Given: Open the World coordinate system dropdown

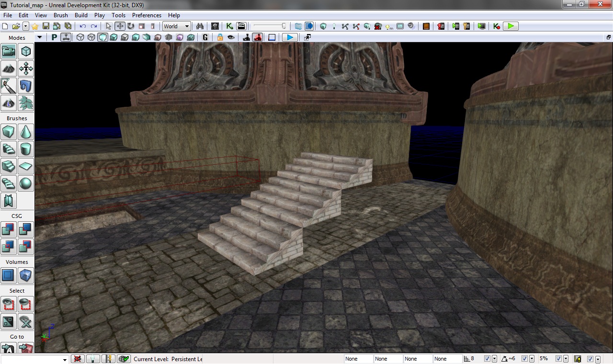Looking at the screenshot, I should pos(177,26).
